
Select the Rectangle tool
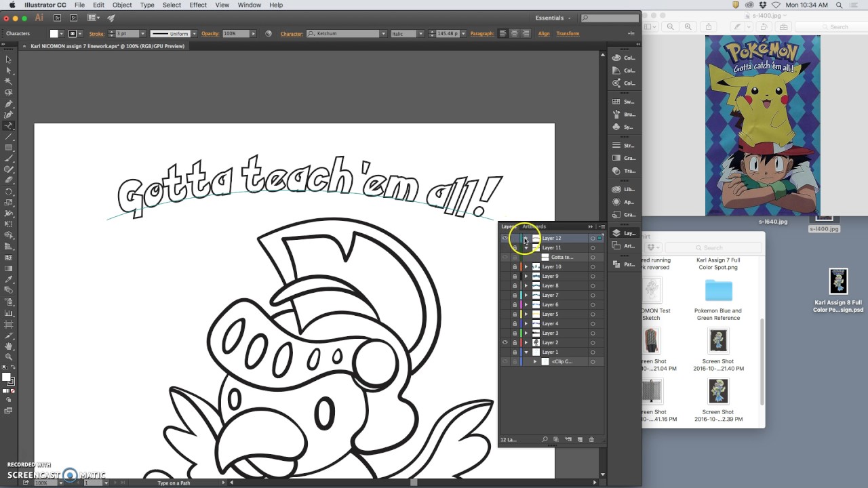(9, 148)
